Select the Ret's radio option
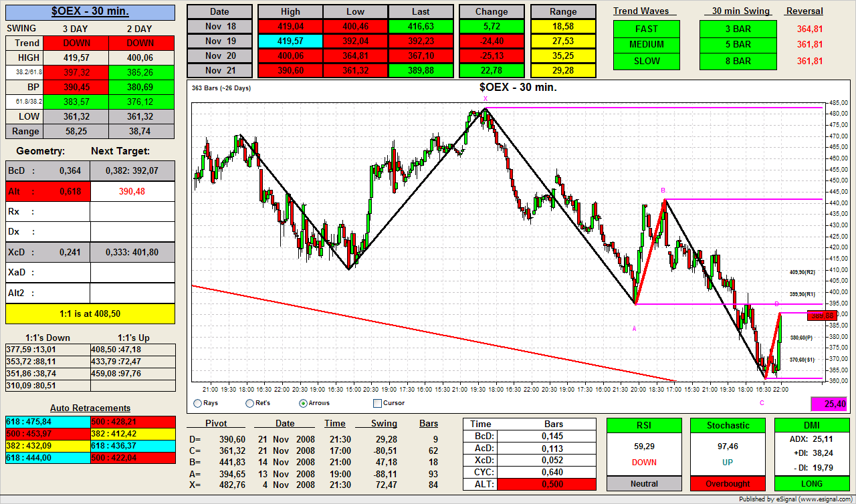Viewport: 856px width, 504px height. [249, 403]
